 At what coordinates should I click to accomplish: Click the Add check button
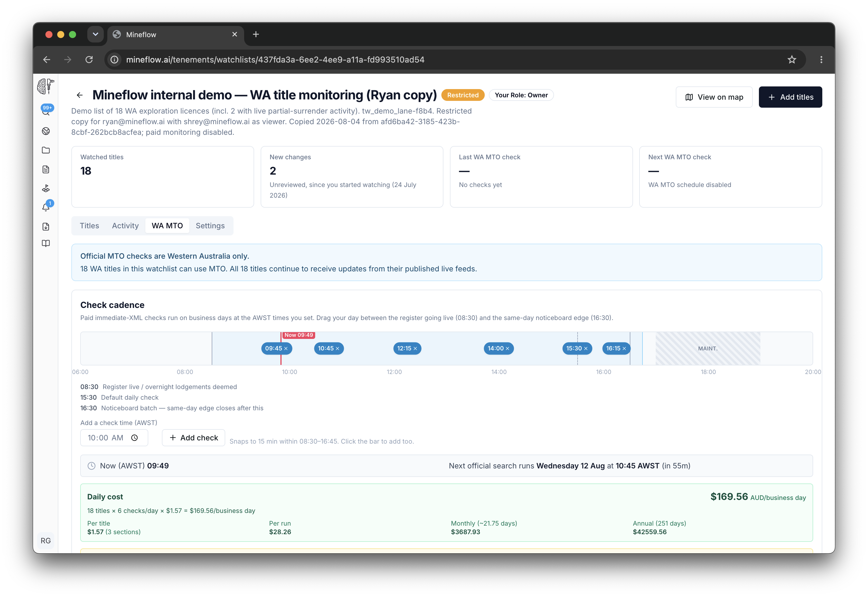coord(193,438)
